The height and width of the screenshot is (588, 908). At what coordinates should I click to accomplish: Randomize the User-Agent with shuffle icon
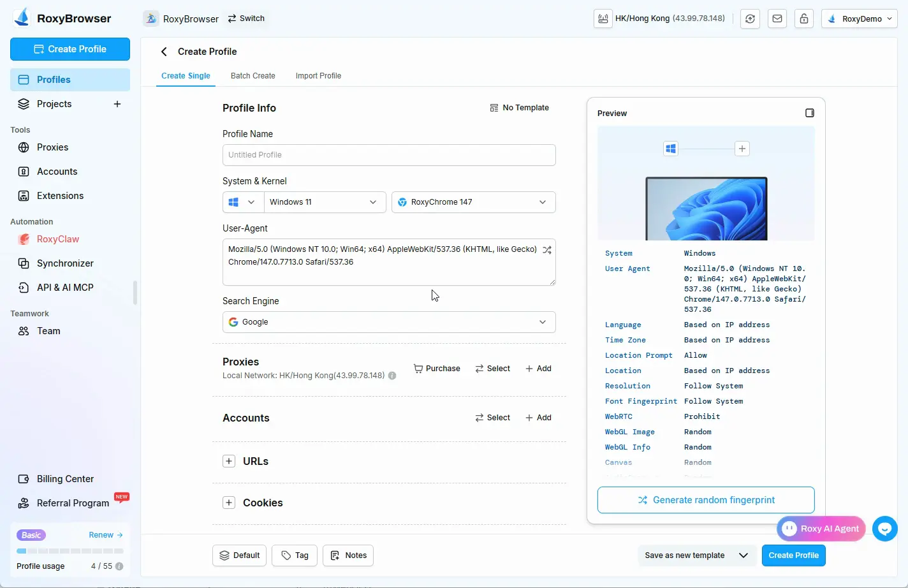[x=547, y=250]
